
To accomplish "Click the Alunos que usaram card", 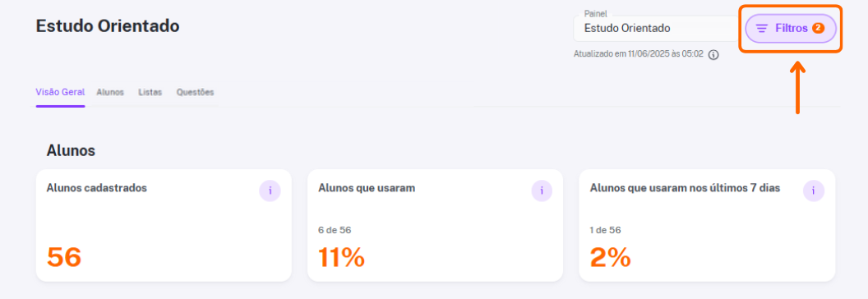I will [435, 225].
